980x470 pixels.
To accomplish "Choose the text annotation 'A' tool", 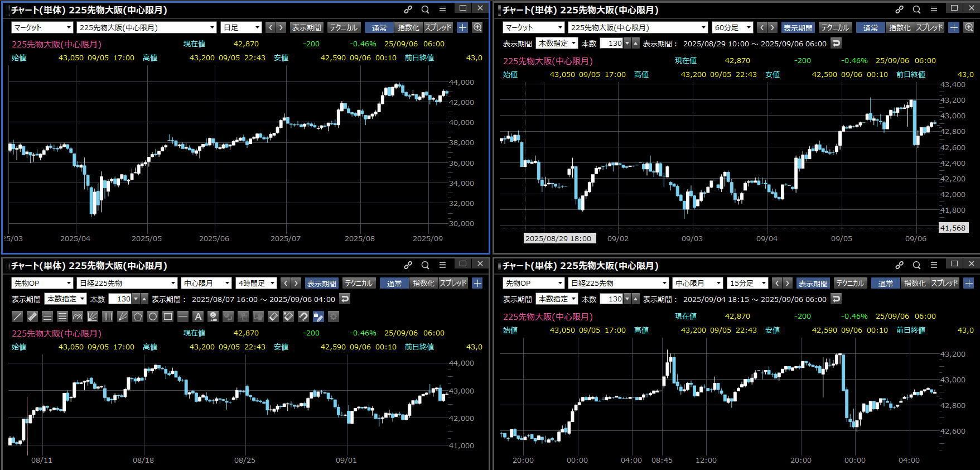I will coord(197,316).
